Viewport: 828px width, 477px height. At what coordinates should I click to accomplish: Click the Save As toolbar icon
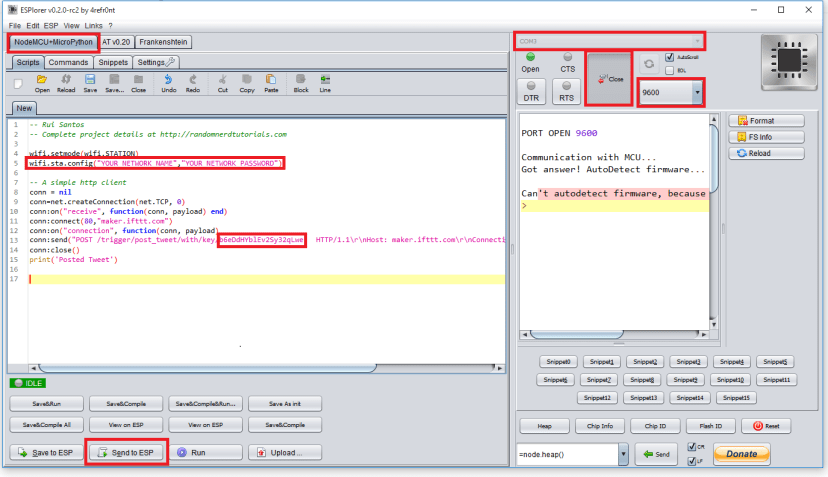click(114, 83)
